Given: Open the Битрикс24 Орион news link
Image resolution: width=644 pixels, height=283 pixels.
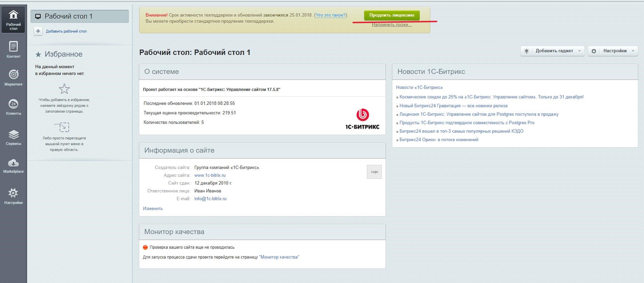Looking at the screenshot, I should click(439, 140).
